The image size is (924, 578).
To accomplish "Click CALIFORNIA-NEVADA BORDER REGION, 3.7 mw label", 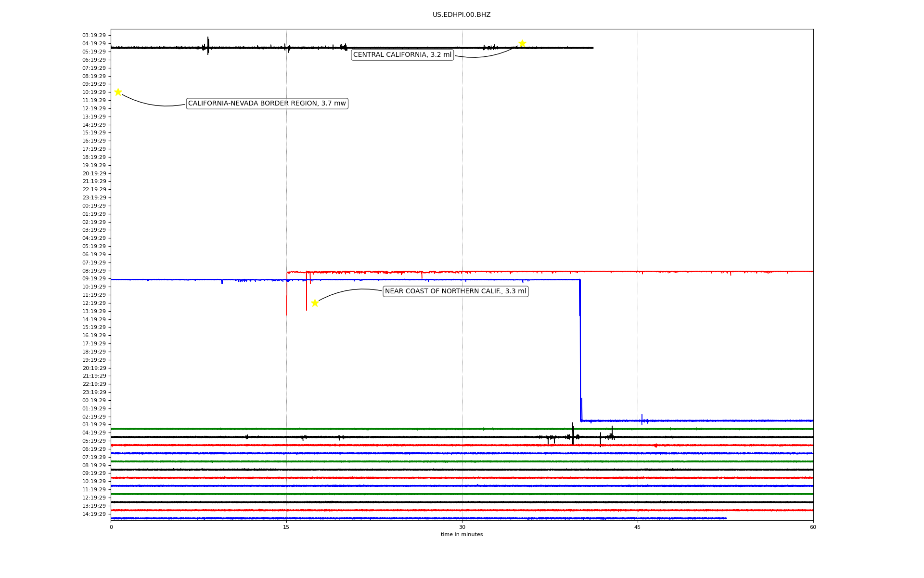I will [267, 104].
